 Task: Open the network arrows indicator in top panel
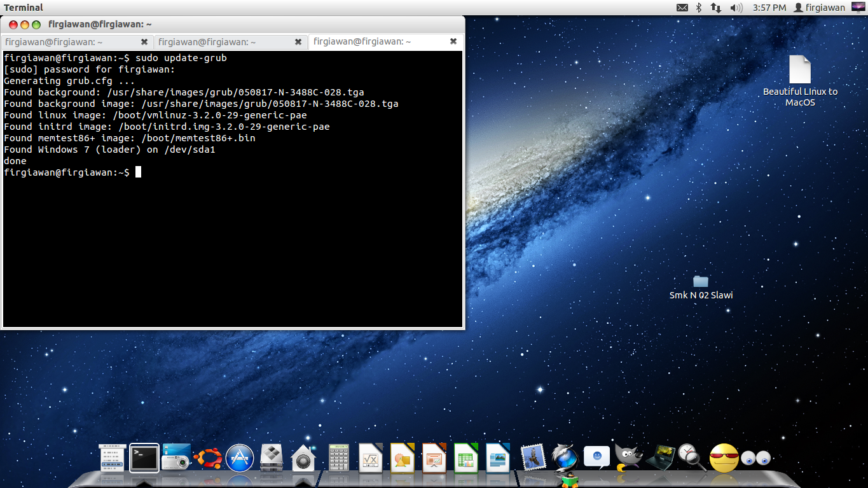(716, 8)
